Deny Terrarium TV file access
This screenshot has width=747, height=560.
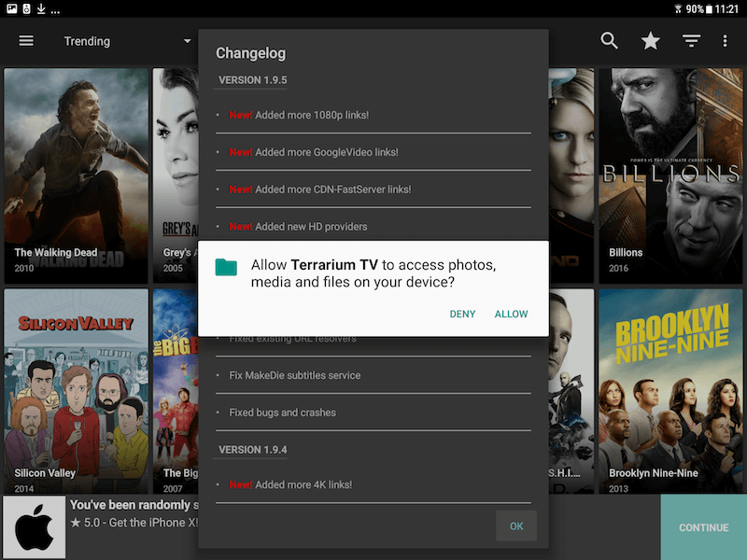coord(462,314)
